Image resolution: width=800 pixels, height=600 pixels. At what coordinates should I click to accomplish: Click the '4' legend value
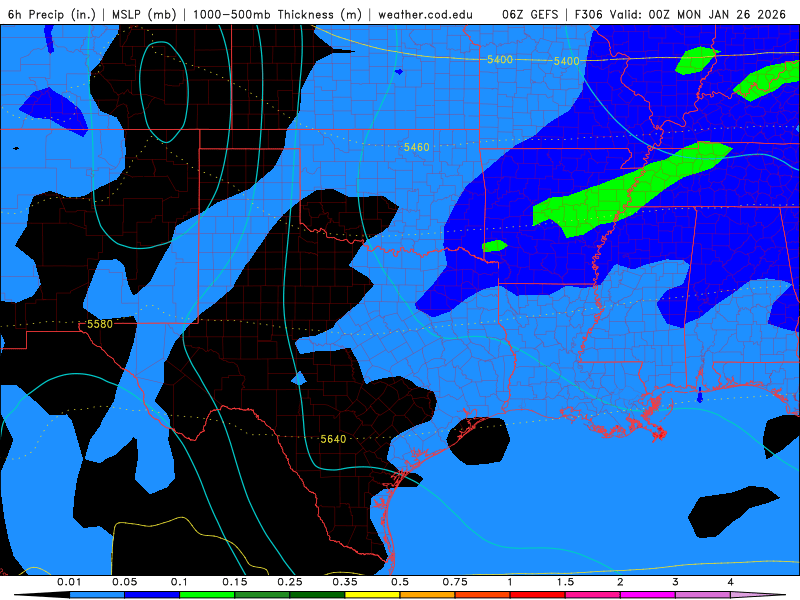[731, 582]
